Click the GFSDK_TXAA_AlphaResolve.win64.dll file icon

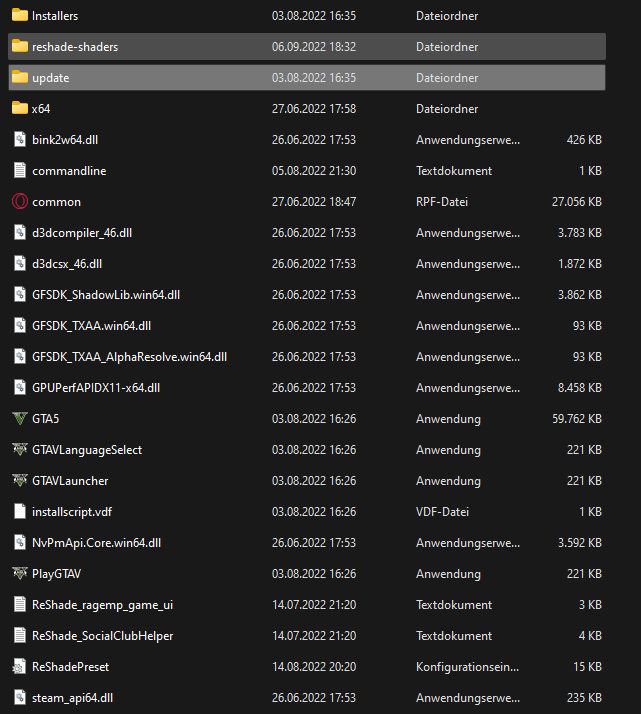(x=20, y=357)
